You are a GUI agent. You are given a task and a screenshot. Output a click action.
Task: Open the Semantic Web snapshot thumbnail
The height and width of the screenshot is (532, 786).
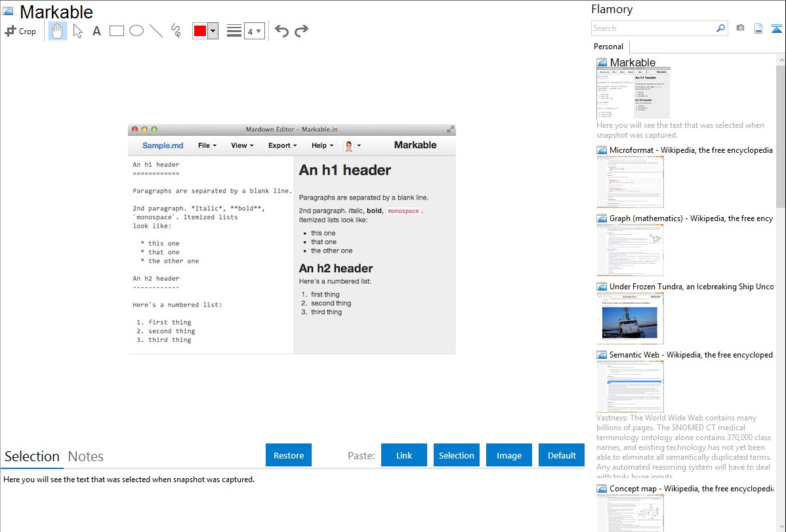(x=630, y=386)
